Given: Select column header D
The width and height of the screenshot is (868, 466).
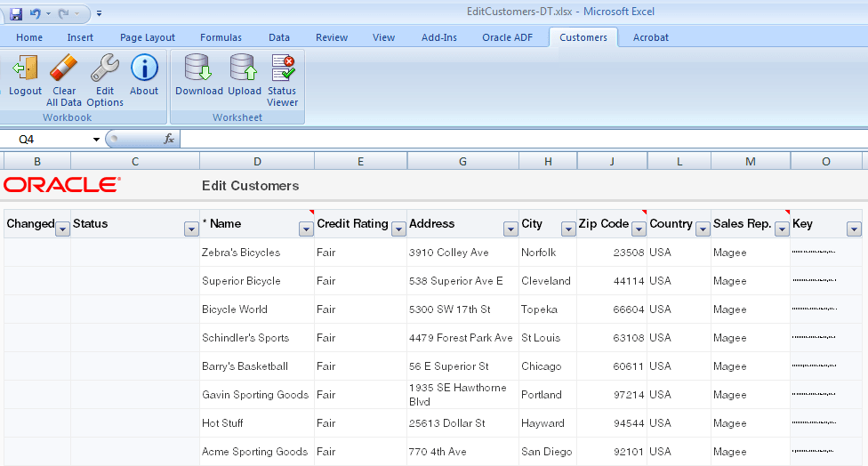Looking at the screenshot, I should [x=257, y=162].
